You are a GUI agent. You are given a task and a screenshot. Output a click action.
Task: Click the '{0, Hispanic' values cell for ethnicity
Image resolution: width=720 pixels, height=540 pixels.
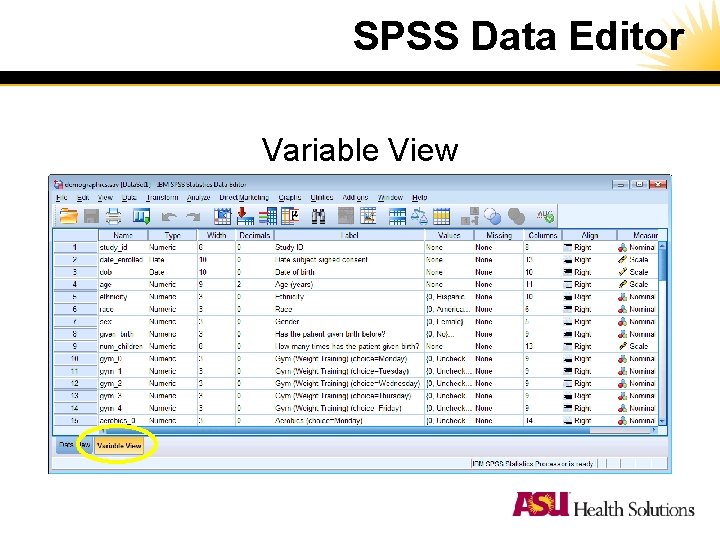pos(449,297)
